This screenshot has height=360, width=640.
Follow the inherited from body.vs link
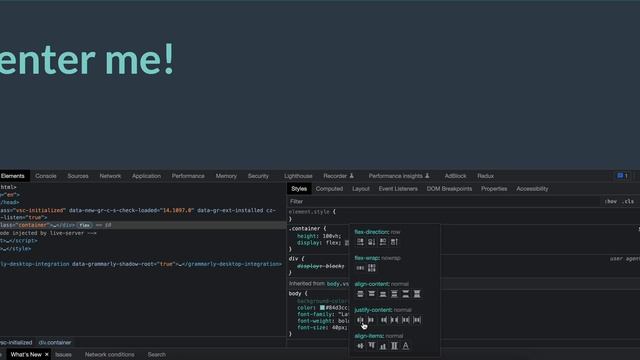(x=338, y=284)
